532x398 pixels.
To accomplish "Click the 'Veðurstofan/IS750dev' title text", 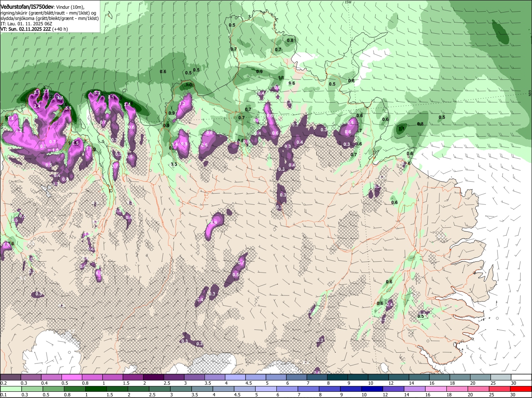I will point(27,7).
